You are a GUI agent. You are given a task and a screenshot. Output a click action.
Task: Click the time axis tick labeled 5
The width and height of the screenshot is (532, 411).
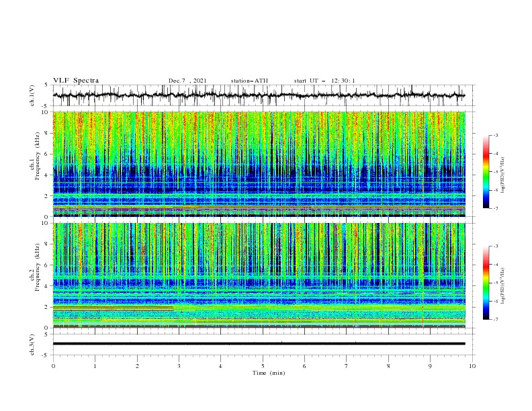click(x=263, y=366)
